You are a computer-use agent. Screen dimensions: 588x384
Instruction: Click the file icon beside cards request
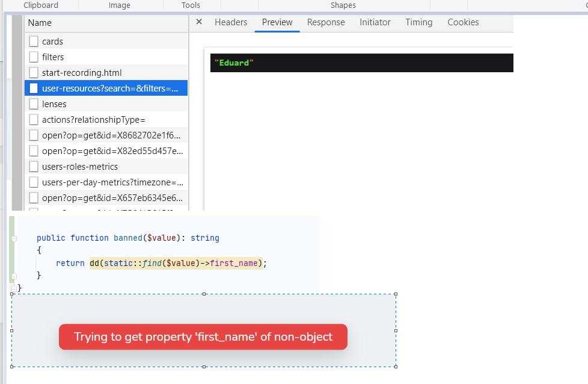[x=34, y=42]
